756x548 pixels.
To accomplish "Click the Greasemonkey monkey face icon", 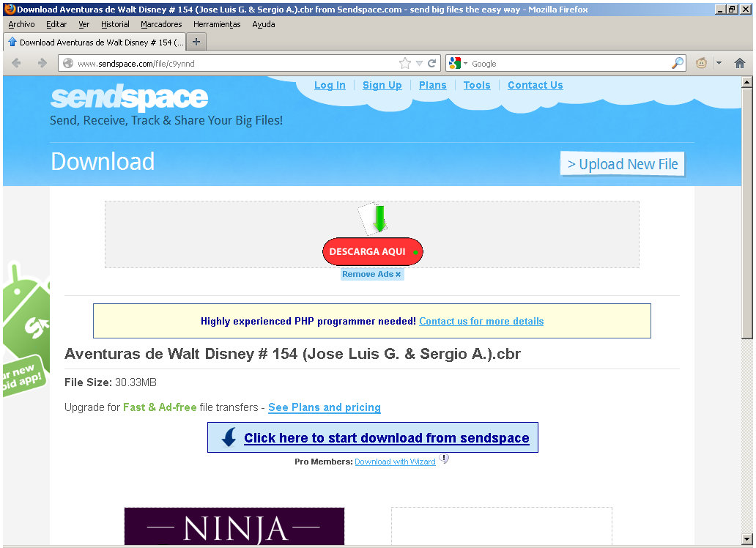I will 702,64.
